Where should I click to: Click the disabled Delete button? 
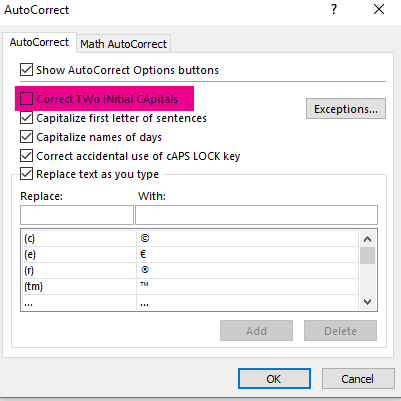[340, 331]
